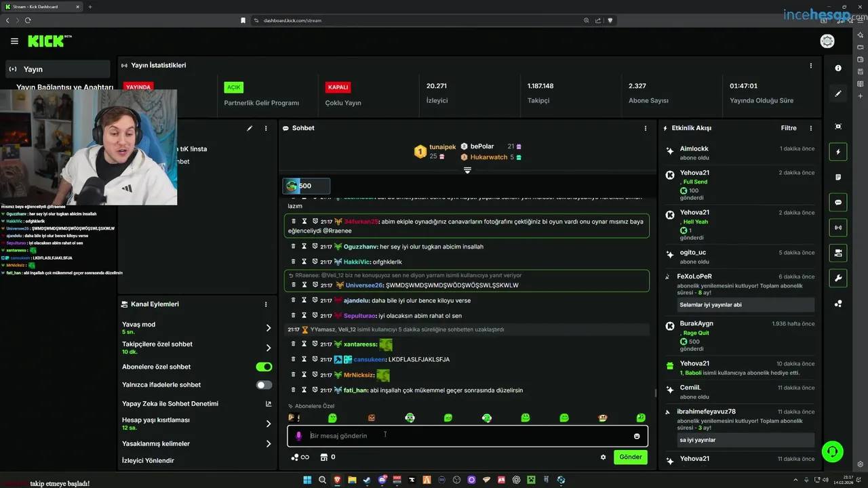This screenshot has width=868, height=488.
Task: Open Discord from the taskbar
Action: [382, 480]
